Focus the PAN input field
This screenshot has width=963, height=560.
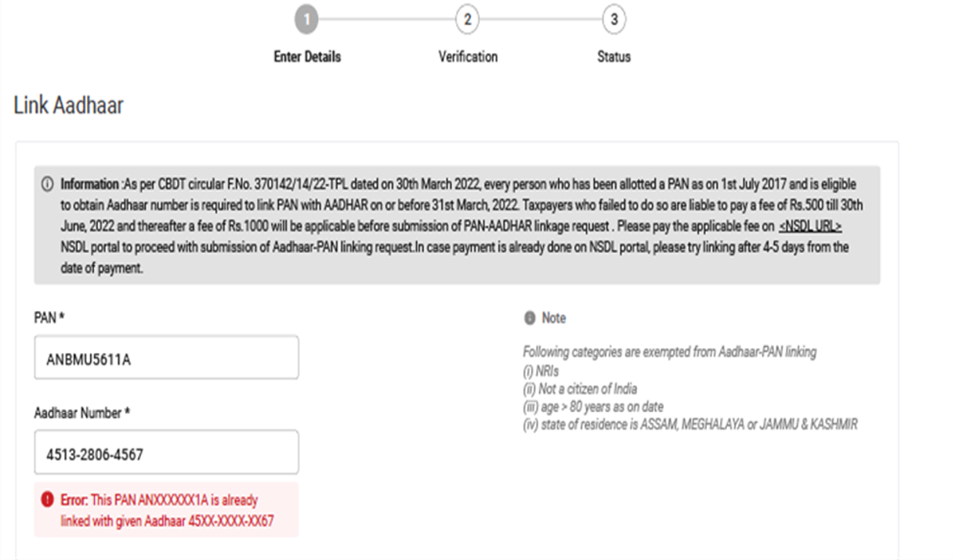click(x=166, y=357)
